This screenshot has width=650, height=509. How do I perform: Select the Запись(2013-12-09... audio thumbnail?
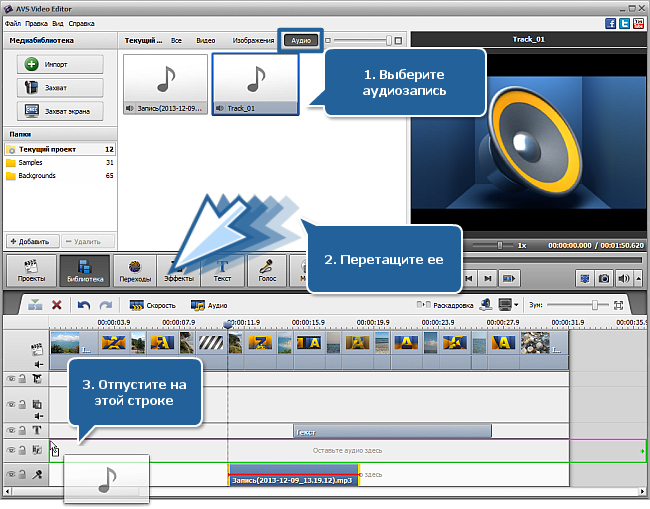pos(165,85)
